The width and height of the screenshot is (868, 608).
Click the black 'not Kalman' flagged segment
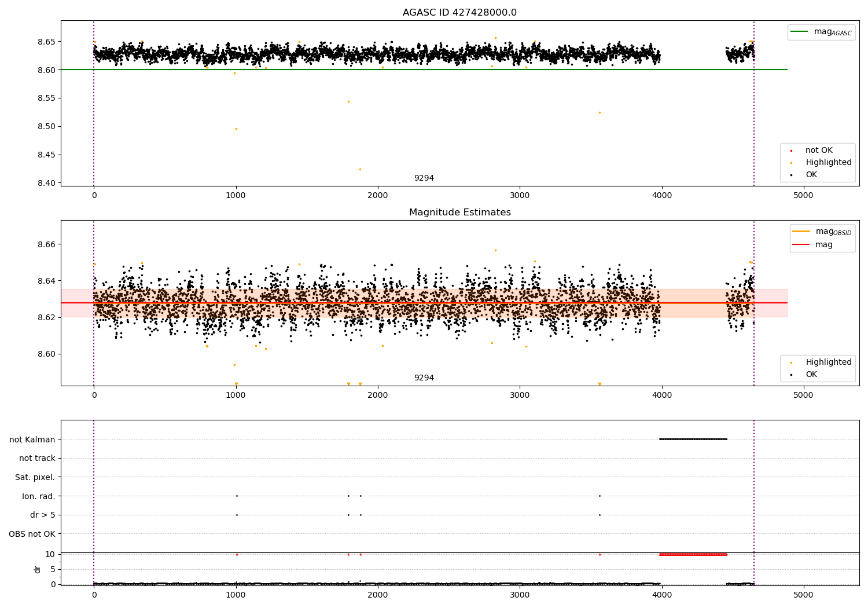click(693, 439)
